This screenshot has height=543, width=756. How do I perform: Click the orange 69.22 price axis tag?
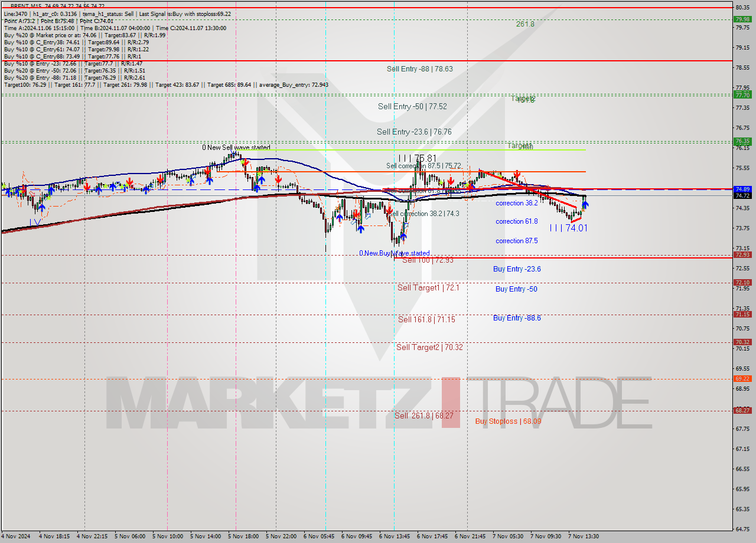click(742, 379)
